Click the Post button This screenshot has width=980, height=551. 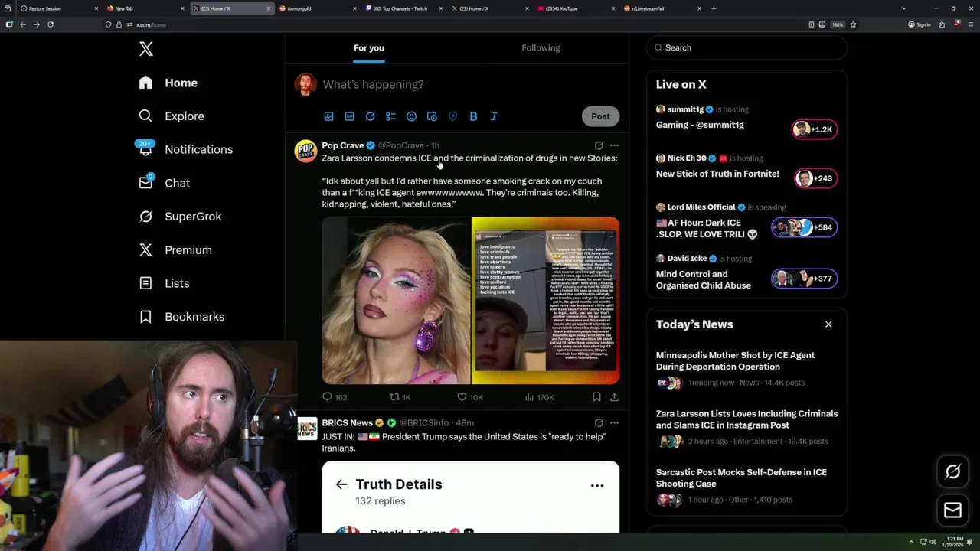[600, 116]
